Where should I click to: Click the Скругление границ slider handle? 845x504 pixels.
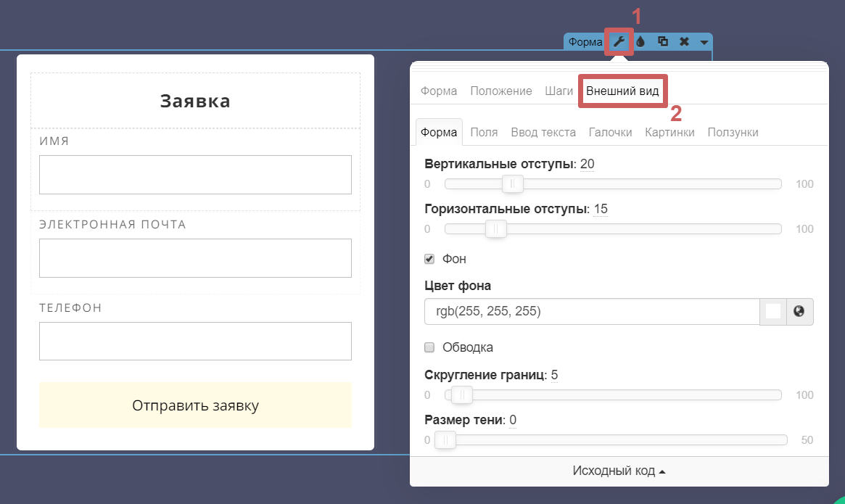click(462, 395)
